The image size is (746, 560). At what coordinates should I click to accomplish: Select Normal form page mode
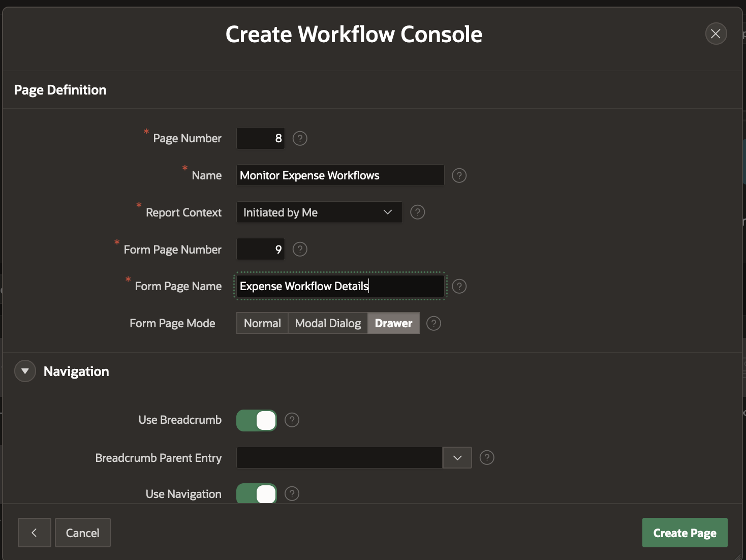click(262, 323)
